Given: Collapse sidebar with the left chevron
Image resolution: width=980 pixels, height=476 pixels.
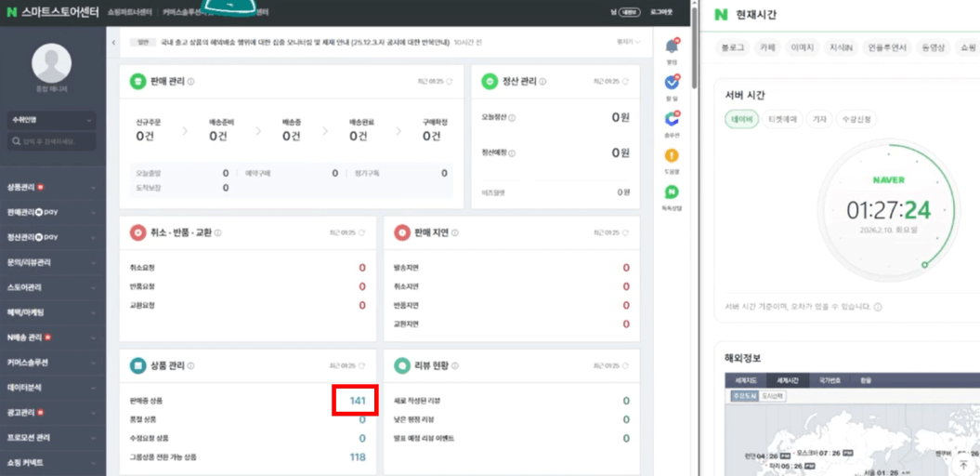Looking at the screenshot, I should pos(112,42).
